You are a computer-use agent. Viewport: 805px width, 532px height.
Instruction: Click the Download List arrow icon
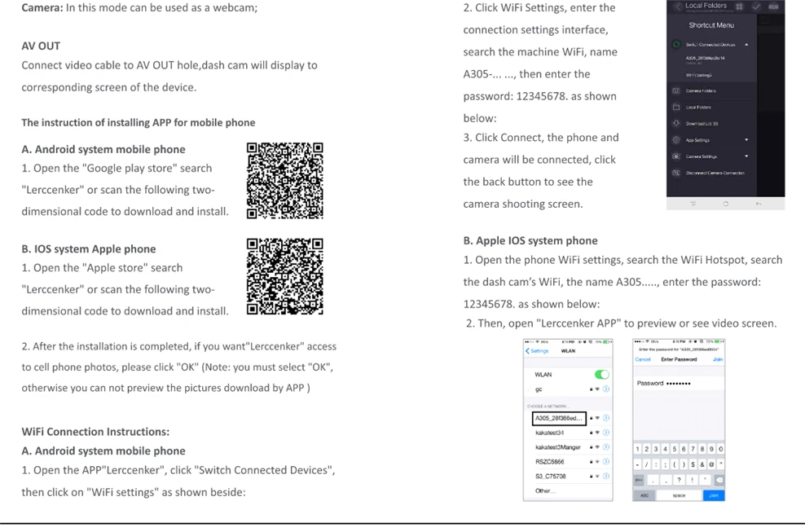pyautogui.click(x=676, y=123)
